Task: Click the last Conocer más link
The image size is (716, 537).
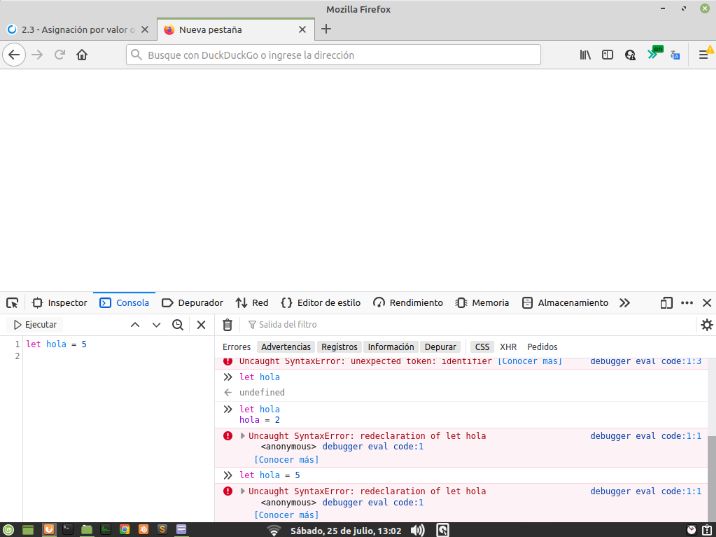Action: click(x=286, y=514)
